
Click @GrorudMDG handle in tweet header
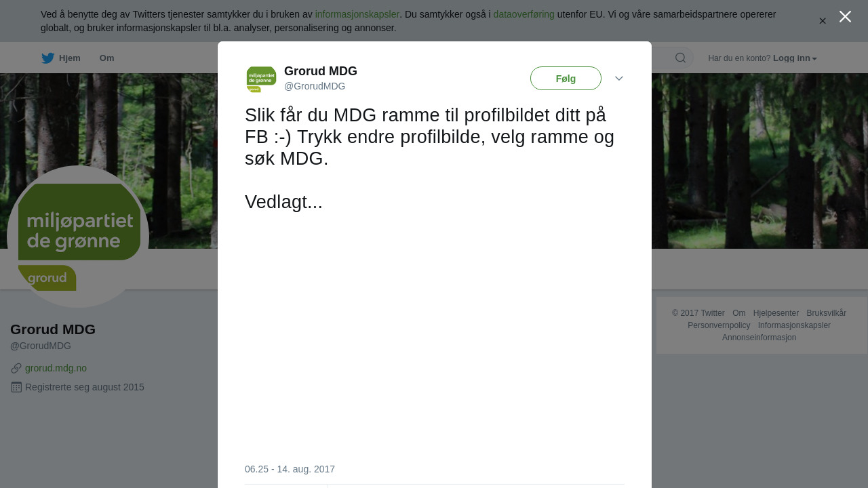(x=315, y=86)
